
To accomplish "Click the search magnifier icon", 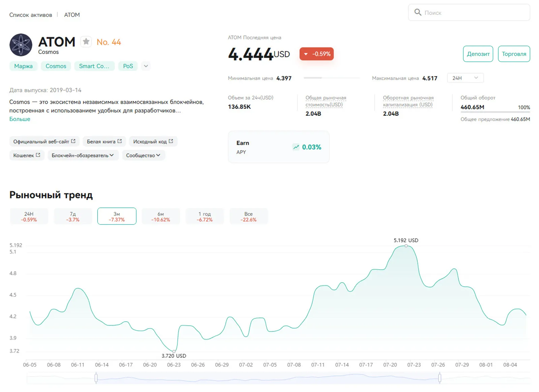I will tap(418, 12).
